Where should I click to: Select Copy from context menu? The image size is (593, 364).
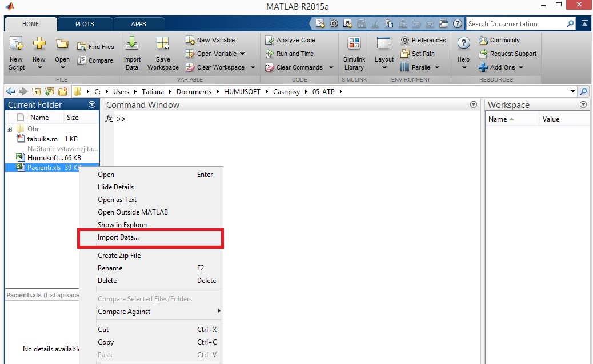coord(150,342)
